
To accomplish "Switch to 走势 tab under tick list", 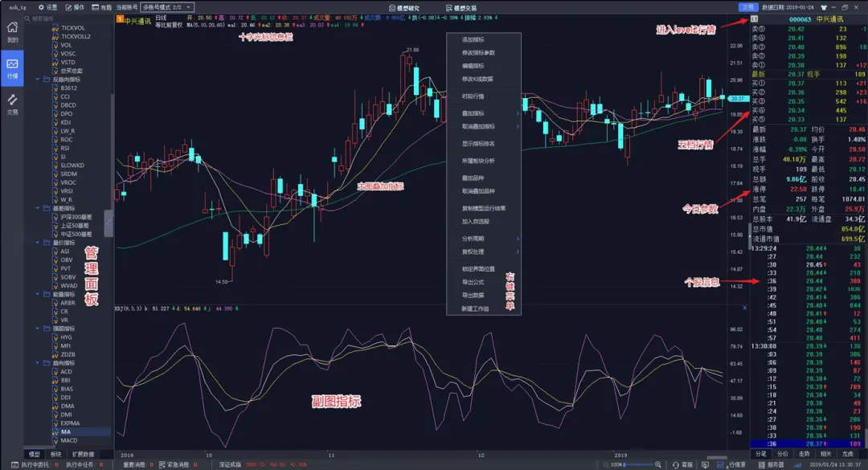I will tap(805, 454).
